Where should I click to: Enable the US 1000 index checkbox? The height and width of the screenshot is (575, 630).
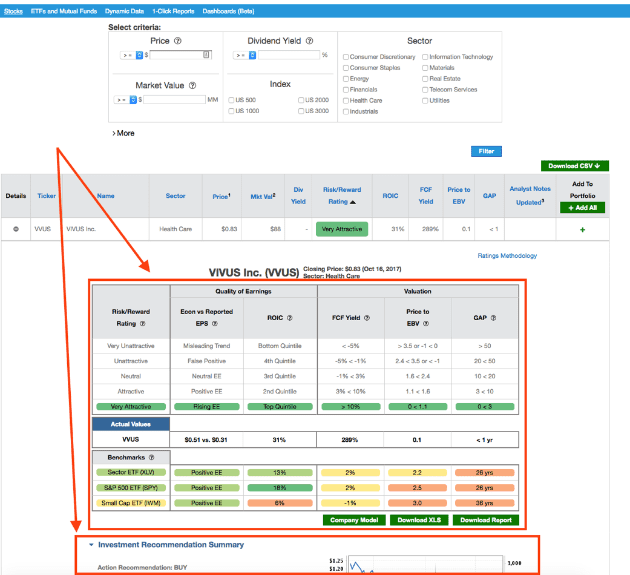[x=231, y=111]
